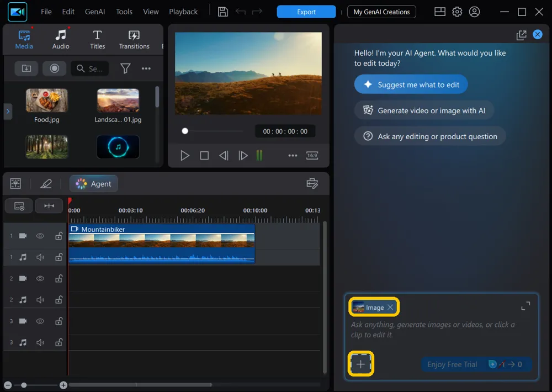Open the Tools menu
552x392 pixels.
tap(124, 12)
